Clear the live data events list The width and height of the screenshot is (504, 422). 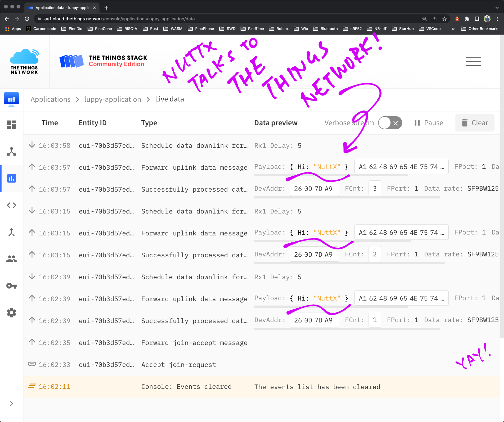[x=475, y=123]
